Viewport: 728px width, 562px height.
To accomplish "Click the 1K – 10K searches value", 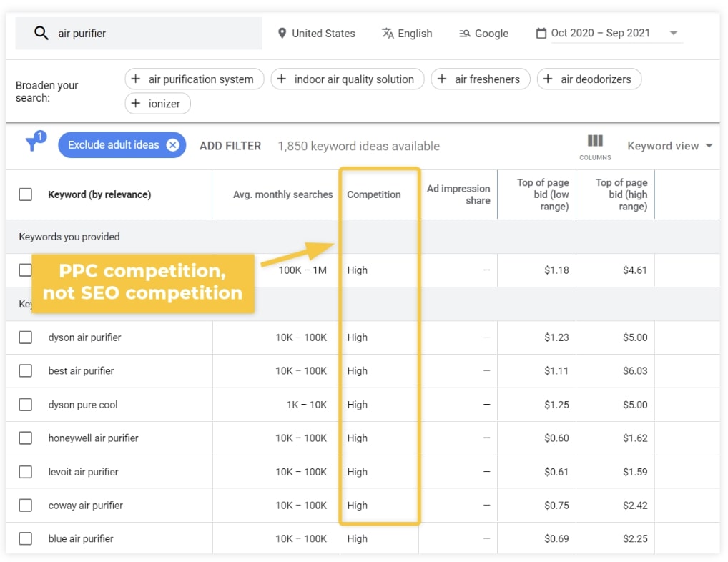I will pyautogui.click(x=307, y=405).
